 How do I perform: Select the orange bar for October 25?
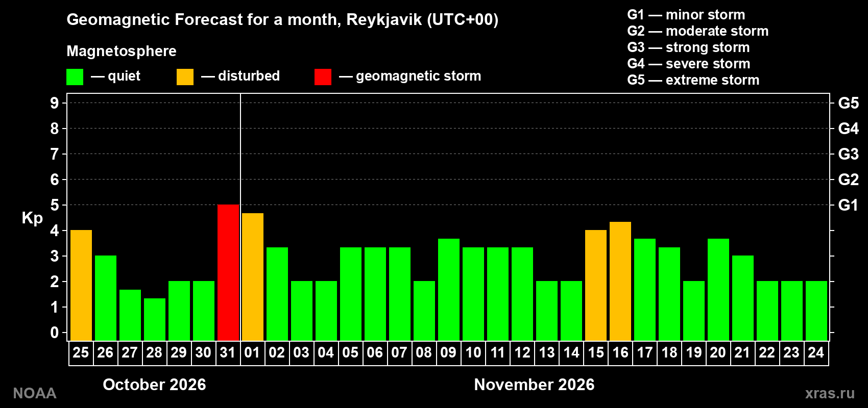coord(81,286)
